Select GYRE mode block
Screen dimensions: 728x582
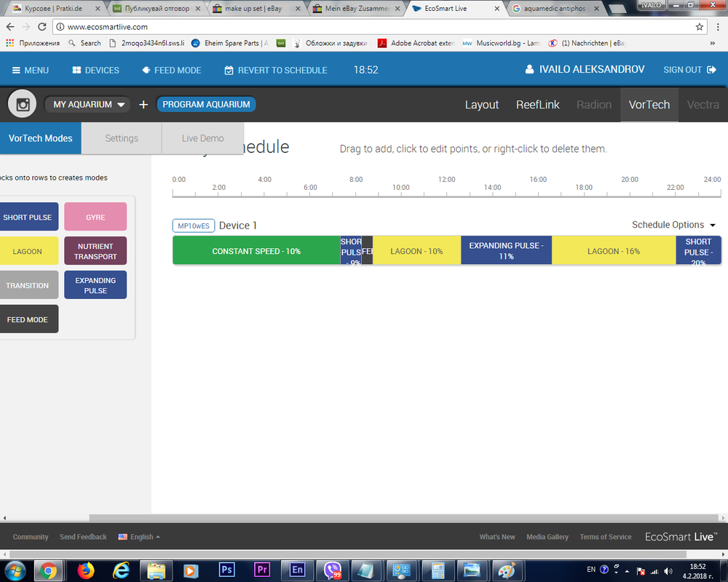point(95,217)
